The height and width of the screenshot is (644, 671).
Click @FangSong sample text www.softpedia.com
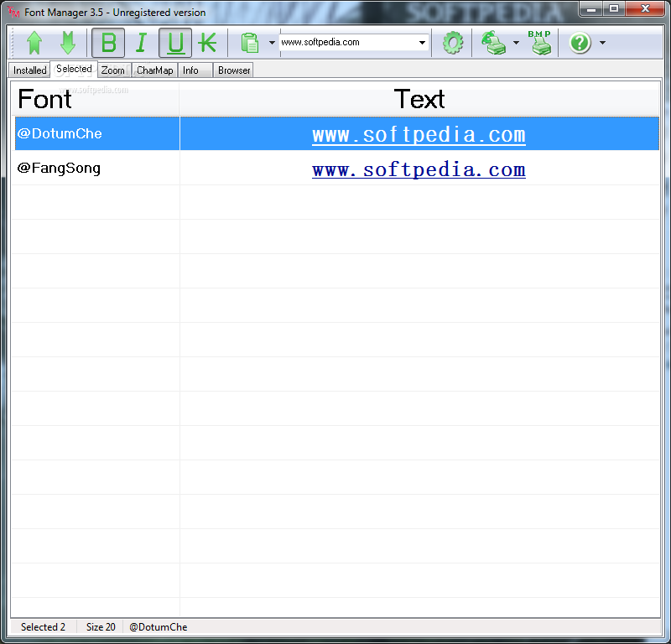click(x=419, y=170)
